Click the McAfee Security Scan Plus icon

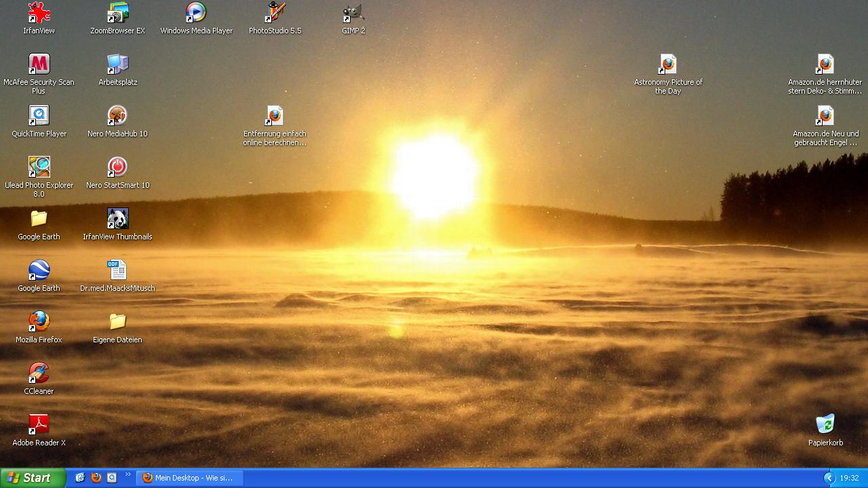[x=39, y=64]
